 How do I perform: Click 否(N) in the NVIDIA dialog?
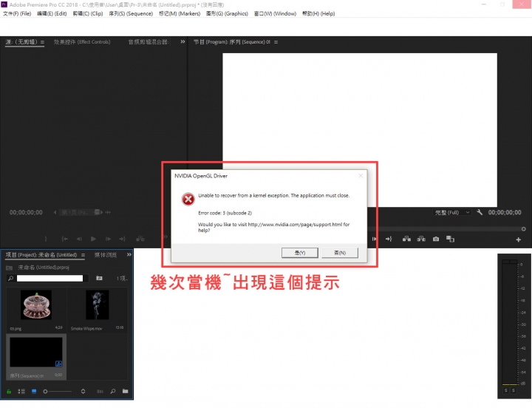[x=340, y=253]
